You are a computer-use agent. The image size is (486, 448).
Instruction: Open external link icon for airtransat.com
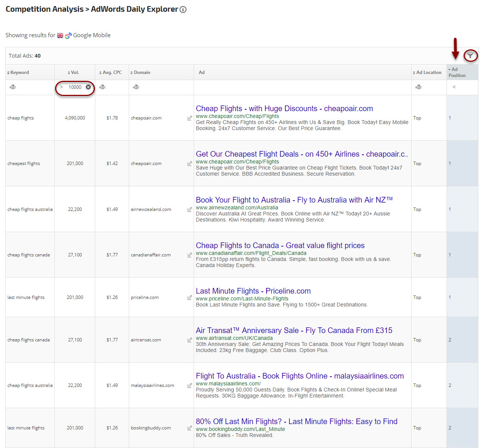(x=189, y=340)
